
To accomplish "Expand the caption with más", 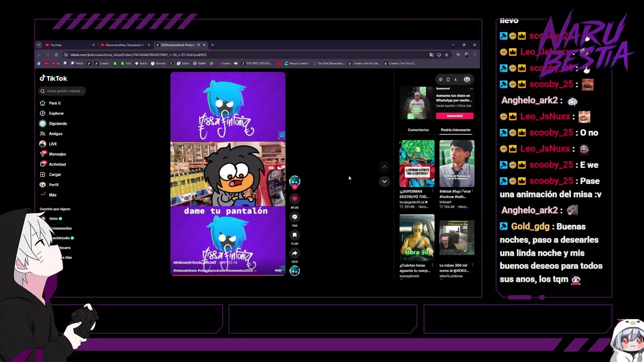I will pyautogui.click(x=278, y=270).
